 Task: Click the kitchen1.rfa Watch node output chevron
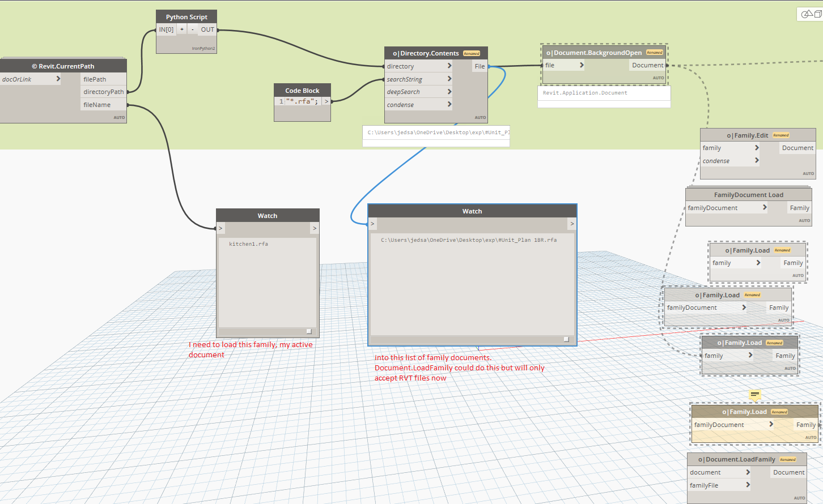314,228
